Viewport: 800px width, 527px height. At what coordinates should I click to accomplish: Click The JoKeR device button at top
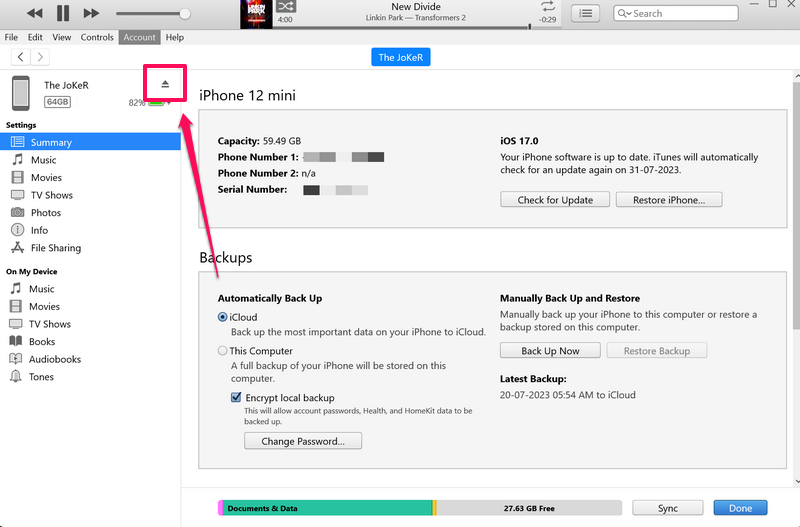click(x=401, y=57)
